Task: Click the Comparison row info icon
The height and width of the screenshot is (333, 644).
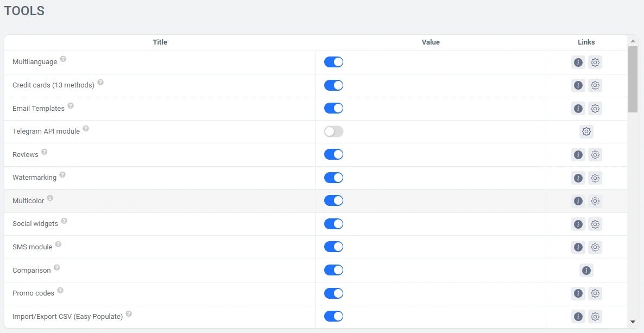Action: (x=586, y=270)
